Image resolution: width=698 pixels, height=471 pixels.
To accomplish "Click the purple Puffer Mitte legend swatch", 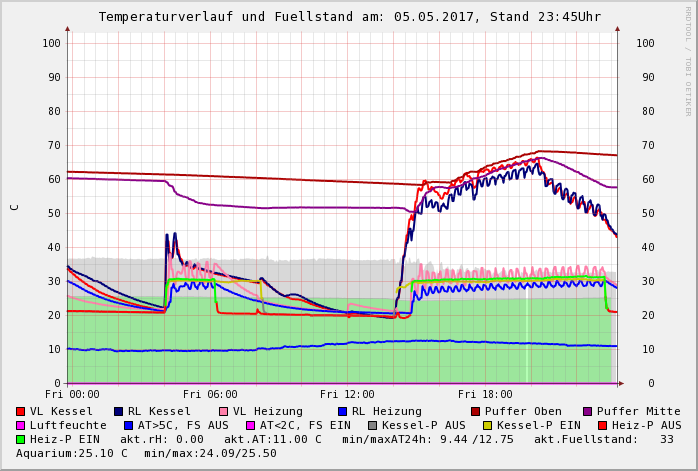I will (588, 411).
